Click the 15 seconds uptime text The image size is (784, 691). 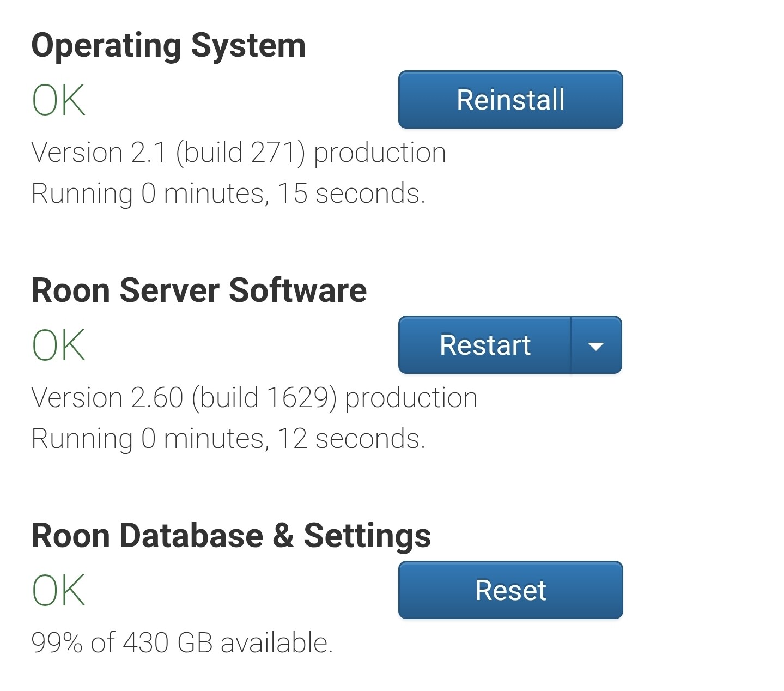351,193
